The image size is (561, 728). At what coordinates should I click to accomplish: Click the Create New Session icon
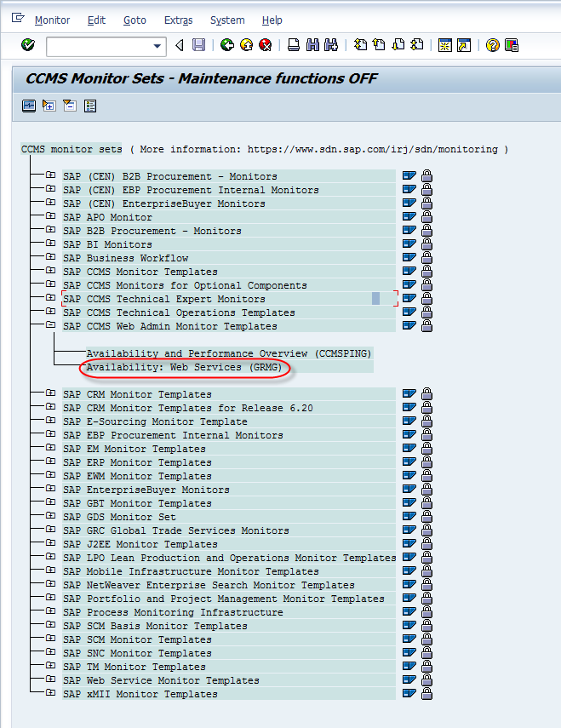point(445,45)
